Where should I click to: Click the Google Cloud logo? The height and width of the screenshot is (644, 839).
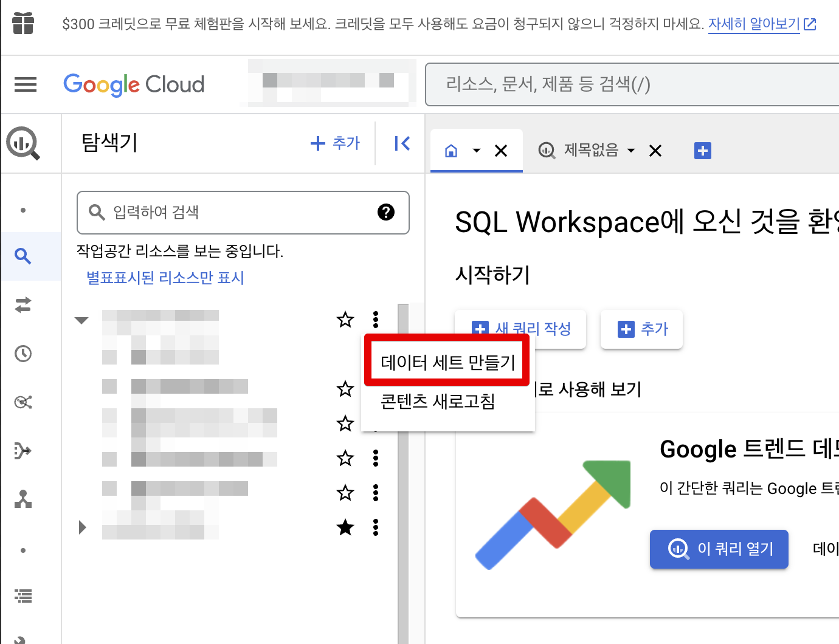[x=134, y=84]
